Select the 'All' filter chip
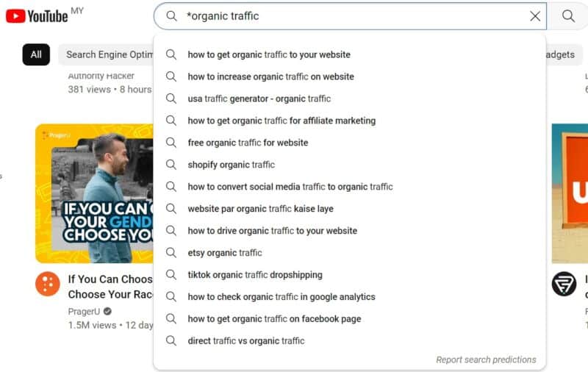This screenshot has width=588, height=372. pos(36,54)
